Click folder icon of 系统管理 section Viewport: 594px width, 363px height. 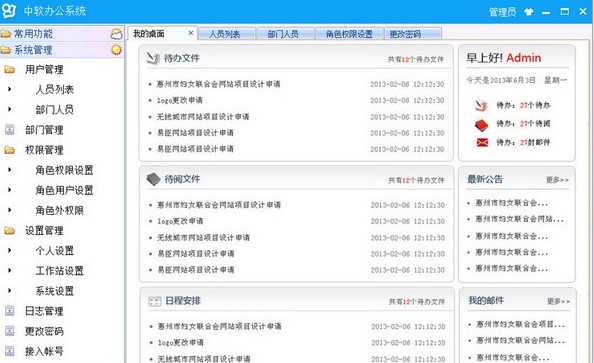point(6,50)
